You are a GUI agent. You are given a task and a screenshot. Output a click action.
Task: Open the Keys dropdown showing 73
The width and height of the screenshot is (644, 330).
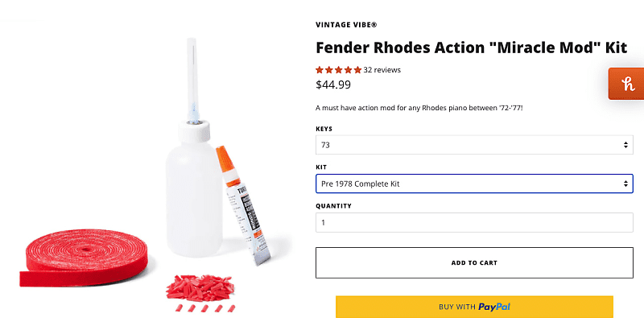click(x=473, y=145)
